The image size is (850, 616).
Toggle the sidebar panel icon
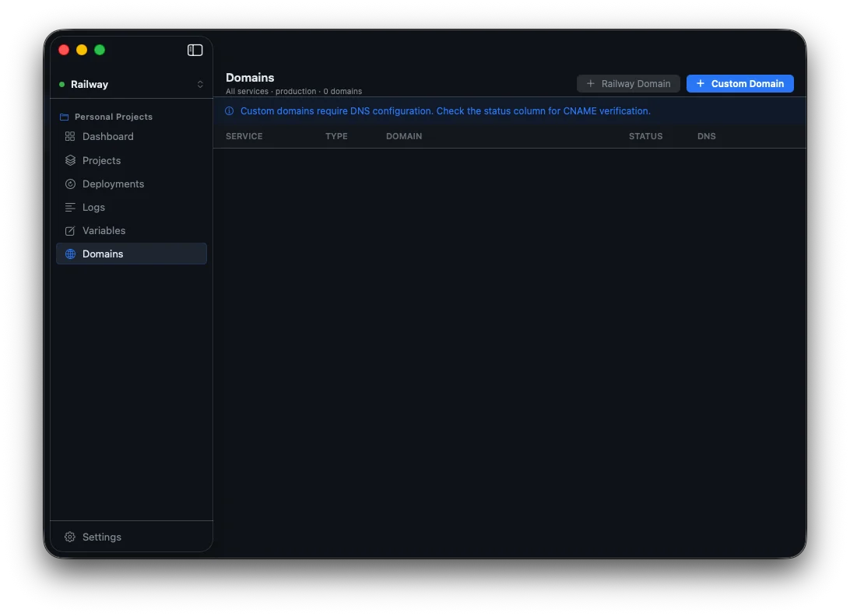pos(195,49)
